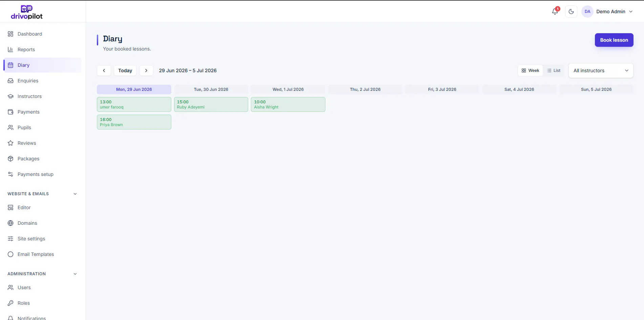The image size is (644, 320).
Task: Click the Pupils people icon
Action: point(10,127)
